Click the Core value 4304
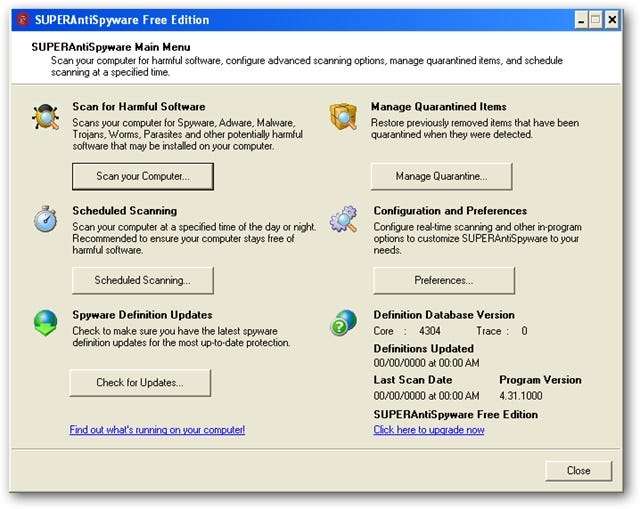 point(430,331)
